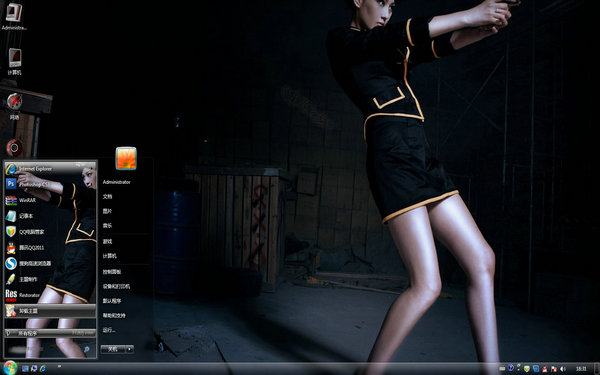This screenshot has width=600, height=375.
Task: Click the flower user account picture
Action: [126, 158]
